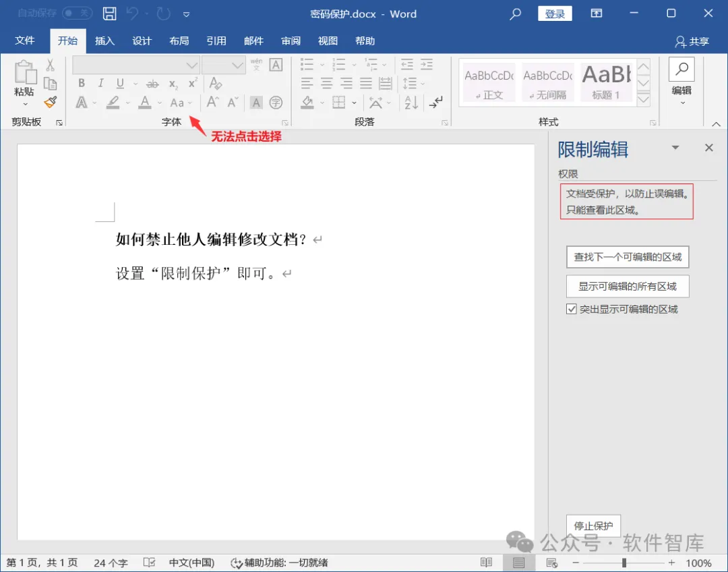Click the Format Painter brush icon
This screenshot has height=572, width=728.
point(50,103)
